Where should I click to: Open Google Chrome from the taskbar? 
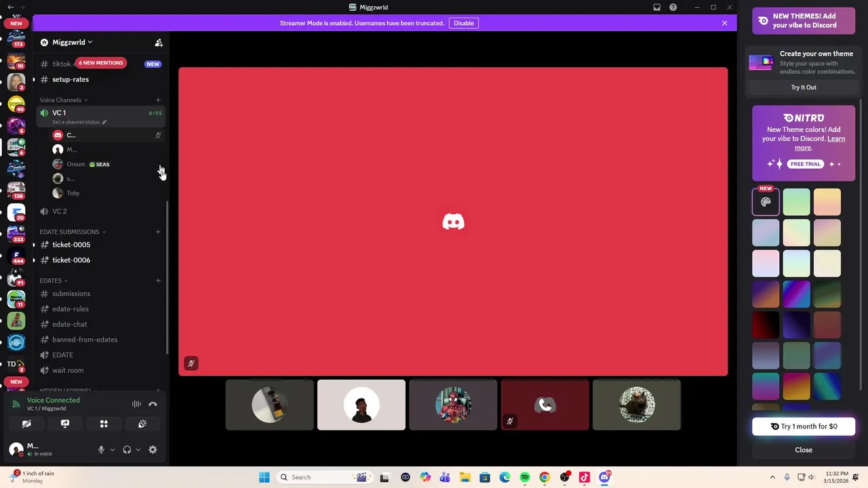[x=545, y=477]
